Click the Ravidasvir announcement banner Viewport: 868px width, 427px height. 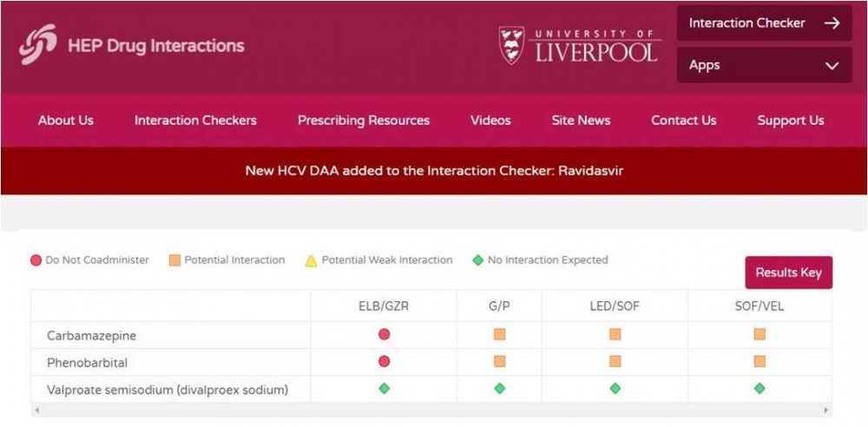[434, 171]
